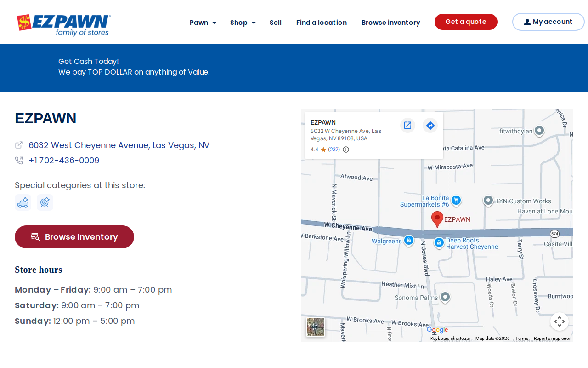The image size is (588, 368).
Task: Select the car special category icon
Action: [23, 202]
